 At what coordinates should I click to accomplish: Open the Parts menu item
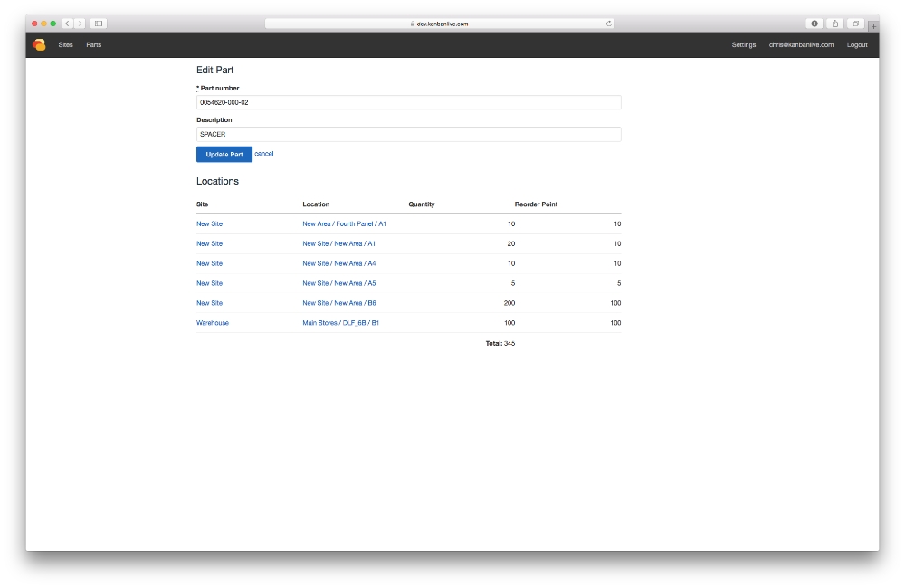94,45
